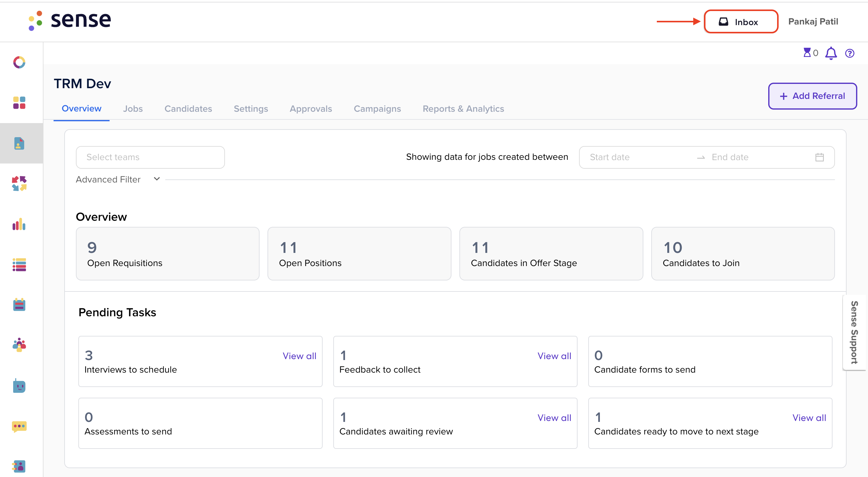
Task: Open the calendar sidebar icon
Action: coord(19,305)
